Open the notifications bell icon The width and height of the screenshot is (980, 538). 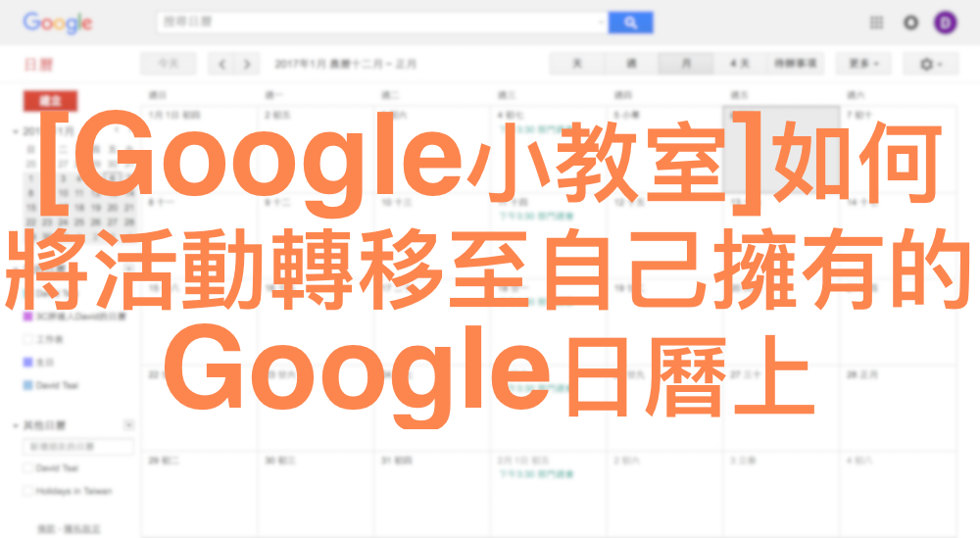[910, 24]
